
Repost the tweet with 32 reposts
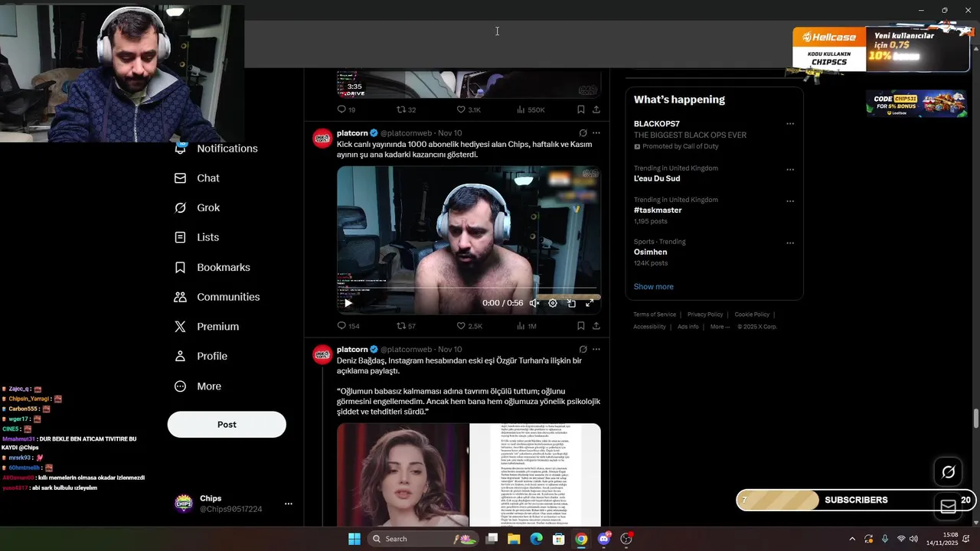406,109
